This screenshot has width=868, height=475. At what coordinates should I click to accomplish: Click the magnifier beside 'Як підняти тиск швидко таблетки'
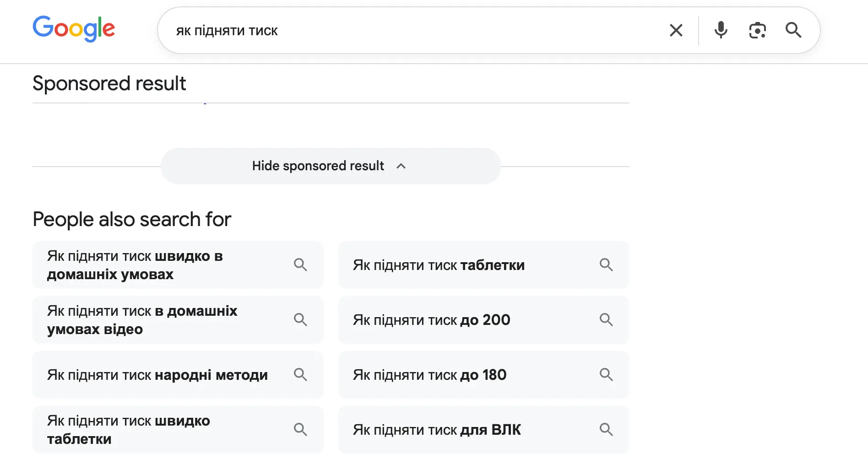tap(301, 429)
